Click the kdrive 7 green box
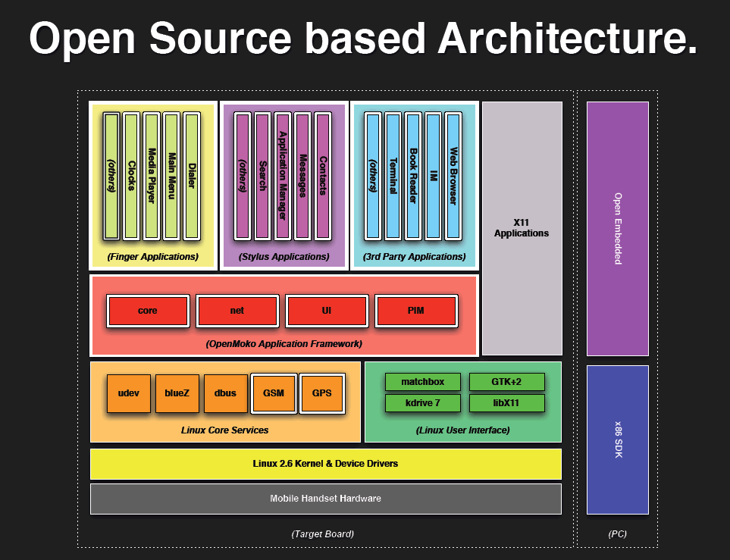This screenshot has height=560, width=730. [x=423, y=403]
